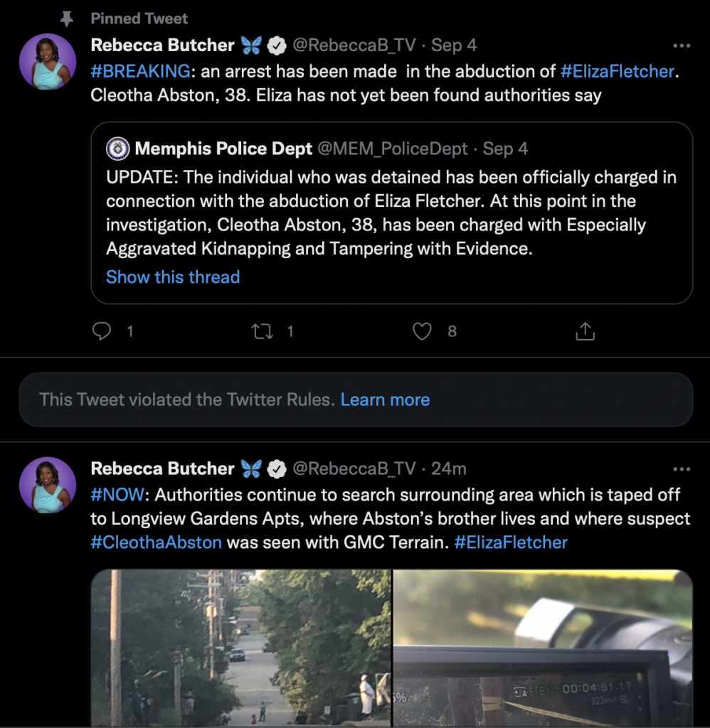Open the #CleothaAbston hashtag
The width and height of the screenshot is (710, 728).
point(157,542)
